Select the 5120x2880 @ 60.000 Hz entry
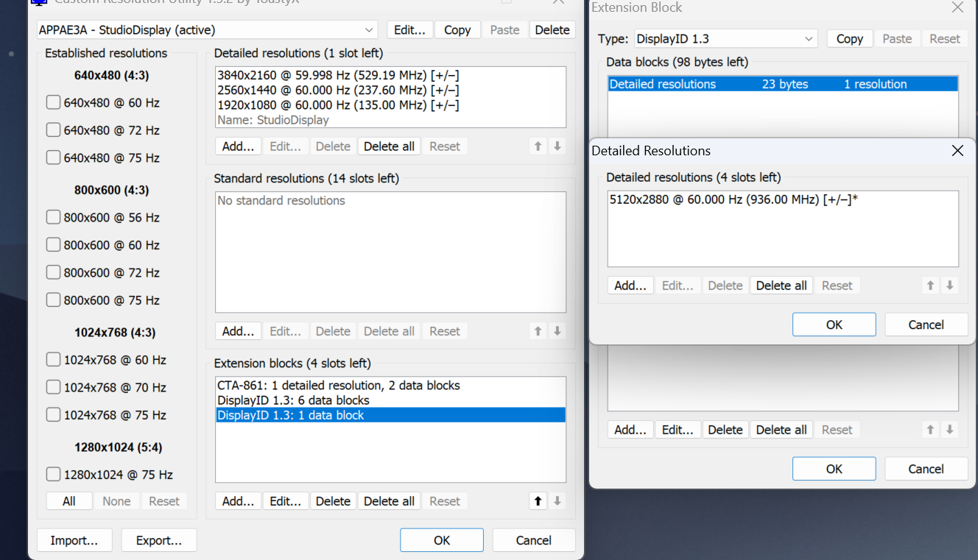Viewport: 978px width, 560px height. 733,199
